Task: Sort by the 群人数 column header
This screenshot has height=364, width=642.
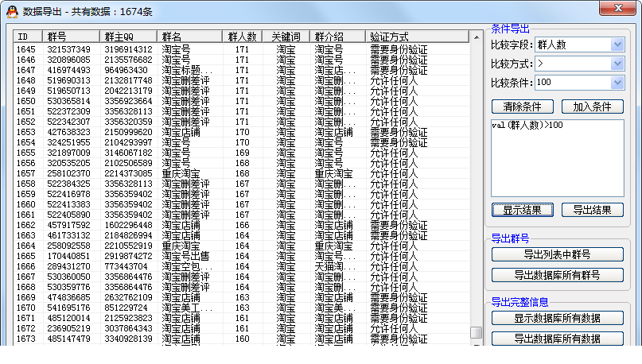Action: [243, 37]
